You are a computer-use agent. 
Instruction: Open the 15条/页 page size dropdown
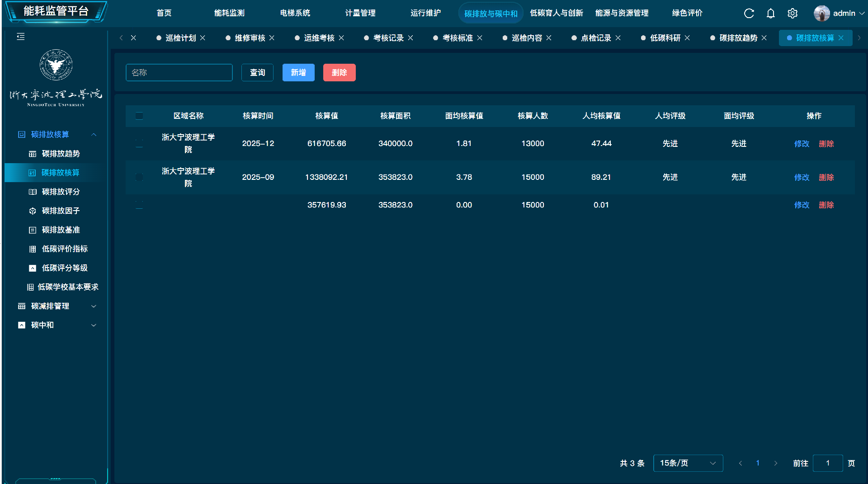click(x=688, y=463)
